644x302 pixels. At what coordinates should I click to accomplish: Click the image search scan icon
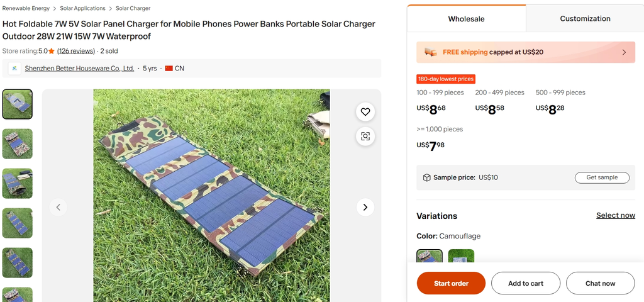point(365,136)
